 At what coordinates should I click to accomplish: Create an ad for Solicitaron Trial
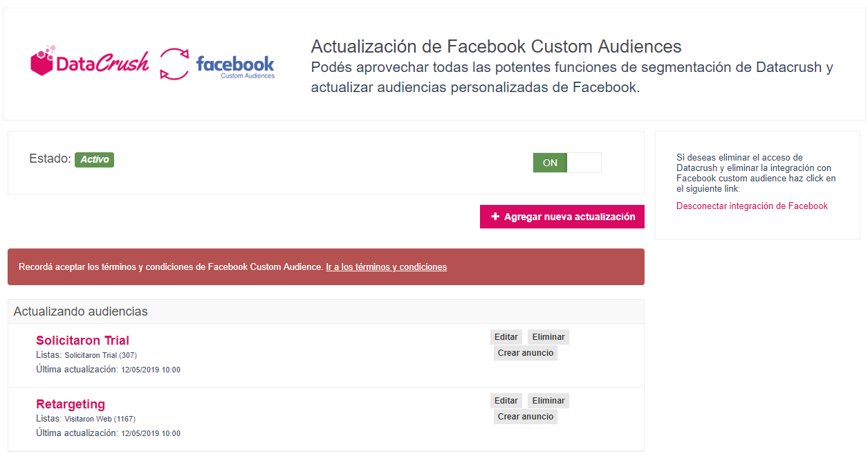(526, 353)
